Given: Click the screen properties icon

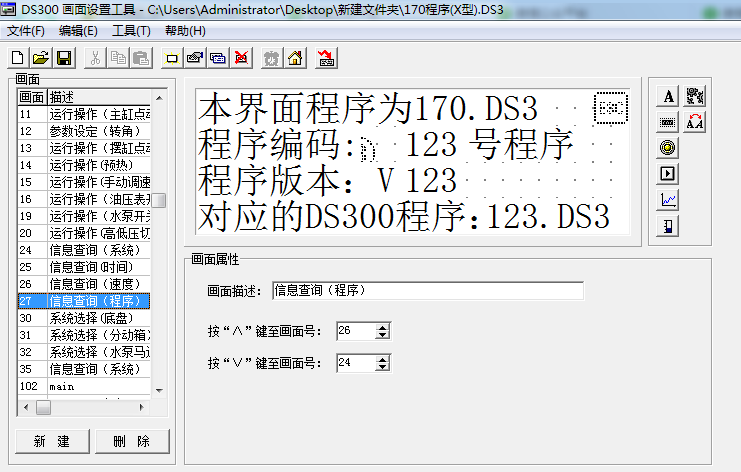Looking at the screenshot, I should point(195,58).
